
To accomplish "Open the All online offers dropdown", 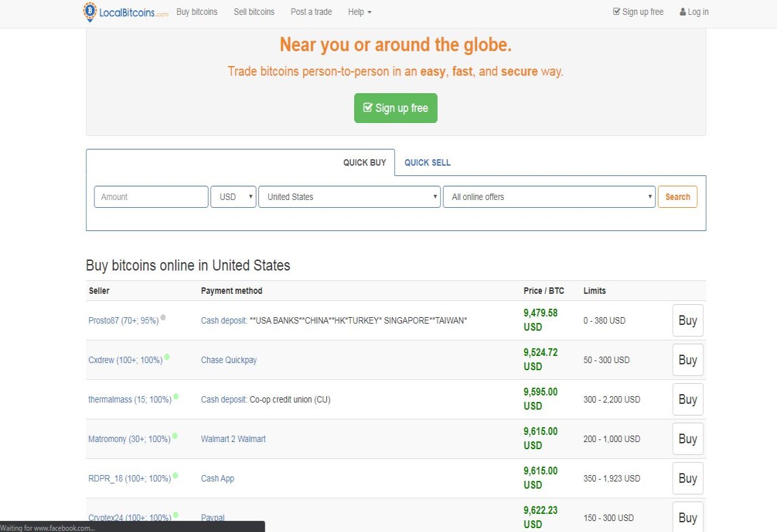I will click(x=549, y=197).
